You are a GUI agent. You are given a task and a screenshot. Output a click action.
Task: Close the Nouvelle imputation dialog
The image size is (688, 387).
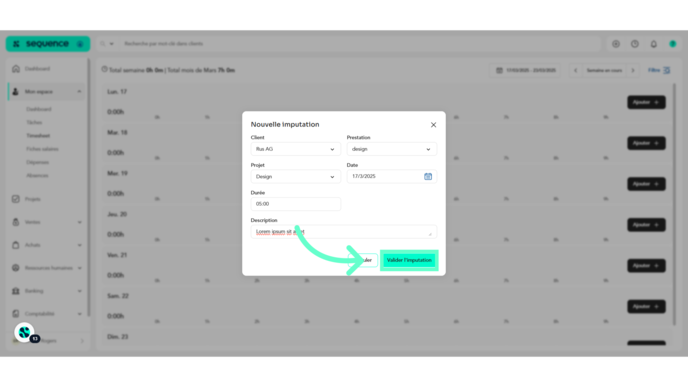tap(434, 125)
